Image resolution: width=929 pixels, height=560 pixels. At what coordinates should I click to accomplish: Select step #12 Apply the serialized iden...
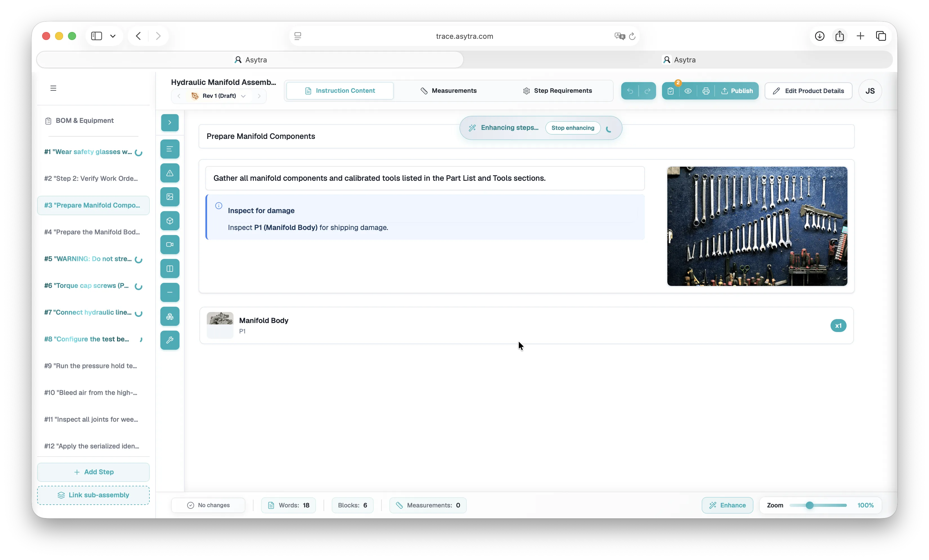(93, 446)
